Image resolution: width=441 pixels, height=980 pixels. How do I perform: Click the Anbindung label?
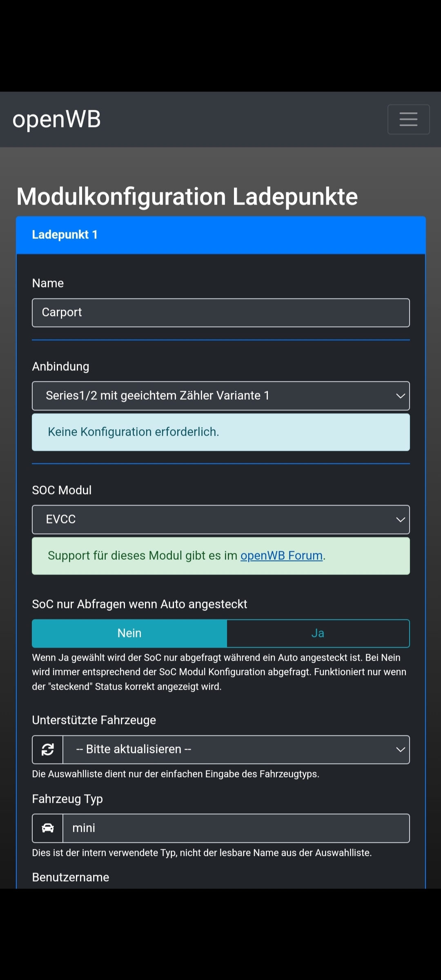[60, 366]
